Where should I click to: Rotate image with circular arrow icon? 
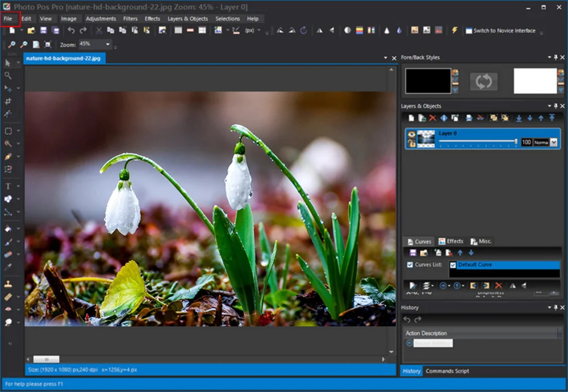coord(303,31)
